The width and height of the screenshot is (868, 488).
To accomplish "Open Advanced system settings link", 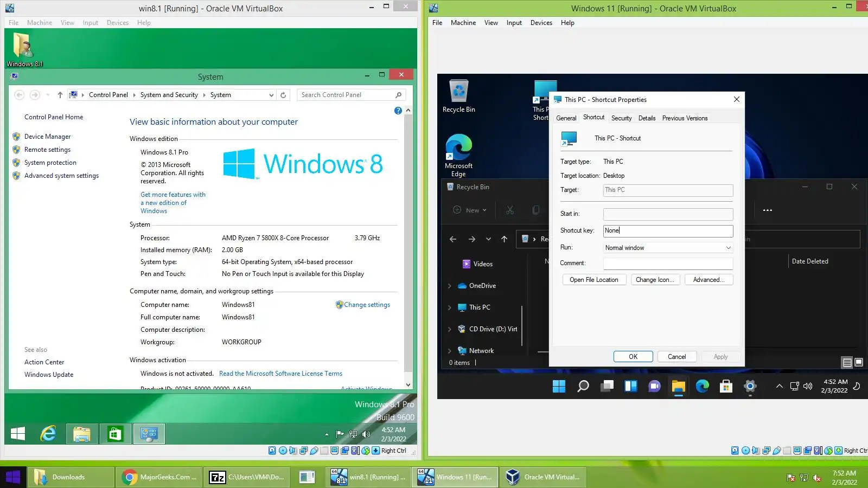I will point(61,176).
